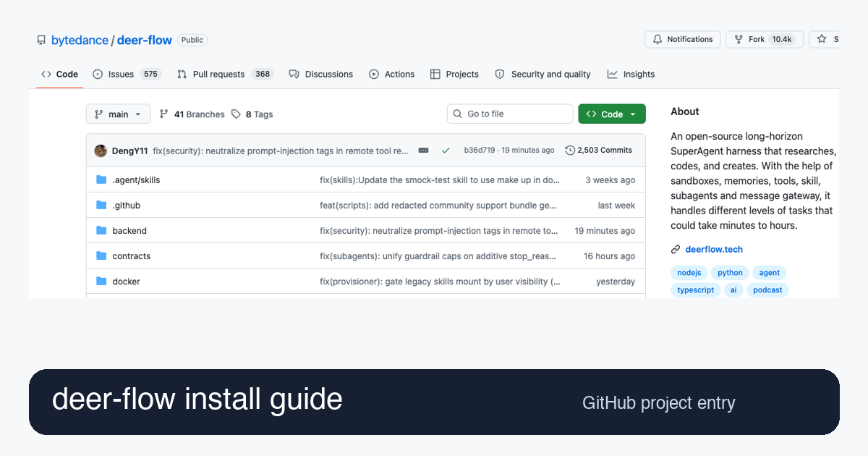View the 8 Tags link
This screenshot has height=456, width=868.
click(252, 114)
